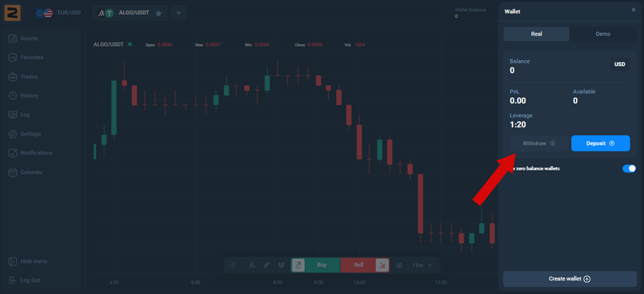Close the Wallet panel
The width and height of the screenshot is (644, 294).
(x=633, y=11)
